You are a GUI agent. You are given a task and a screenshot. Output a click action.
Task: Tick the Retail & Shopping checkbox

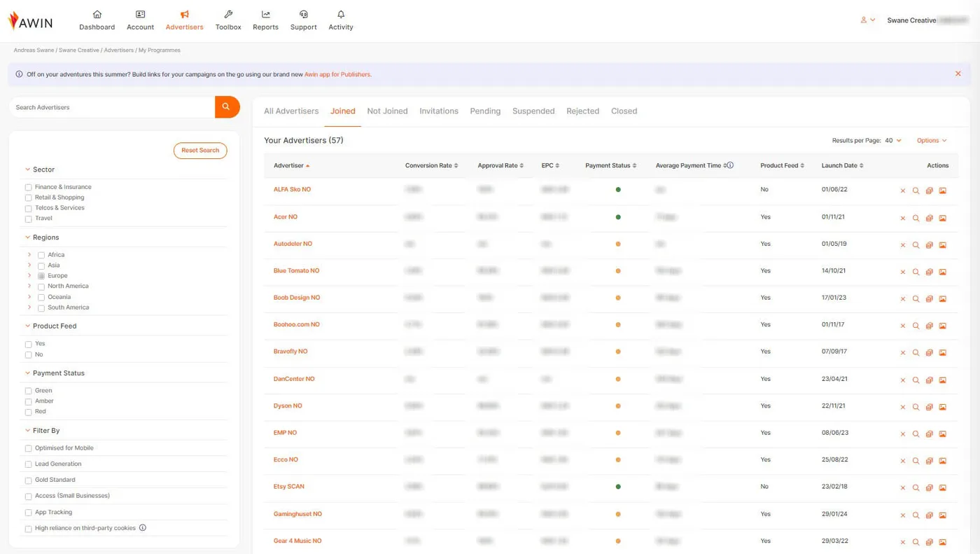pos(28,198)
